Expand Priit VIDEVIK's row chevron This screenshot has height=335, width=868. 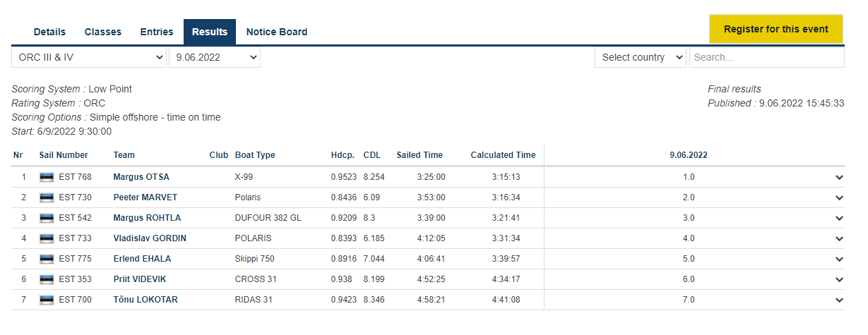(x=839, y=280)
